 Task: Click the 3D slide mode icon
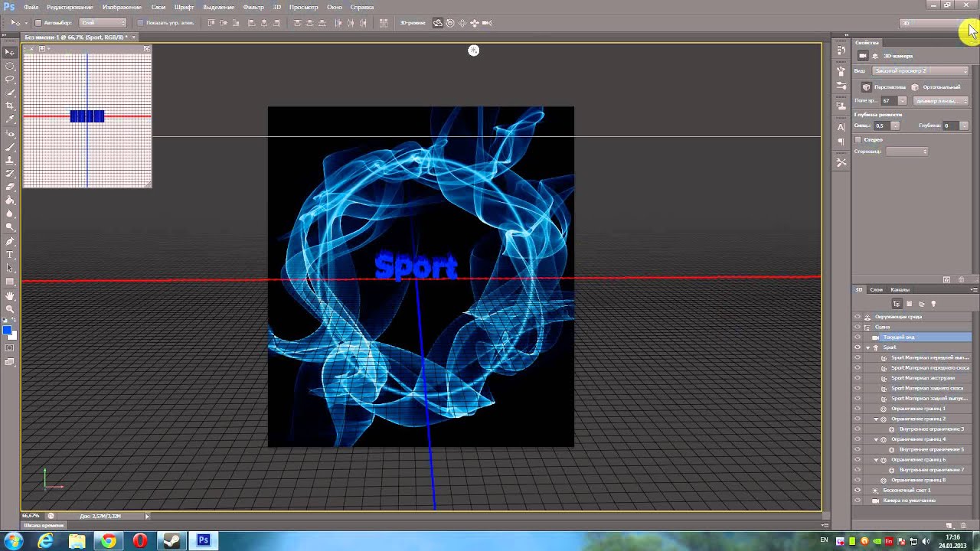(x=475, y=23)
